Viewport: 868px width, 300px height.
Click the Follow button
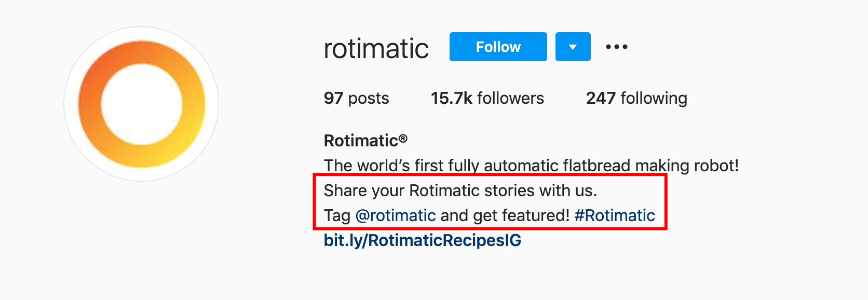pyautogui.click(x=498, y=47)
